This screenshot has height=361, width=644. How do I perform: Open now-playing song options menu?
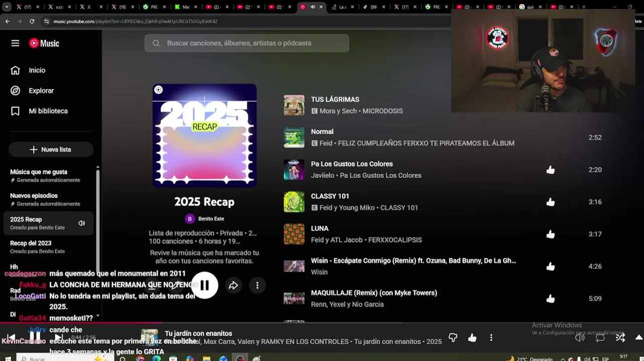point(491,337)
